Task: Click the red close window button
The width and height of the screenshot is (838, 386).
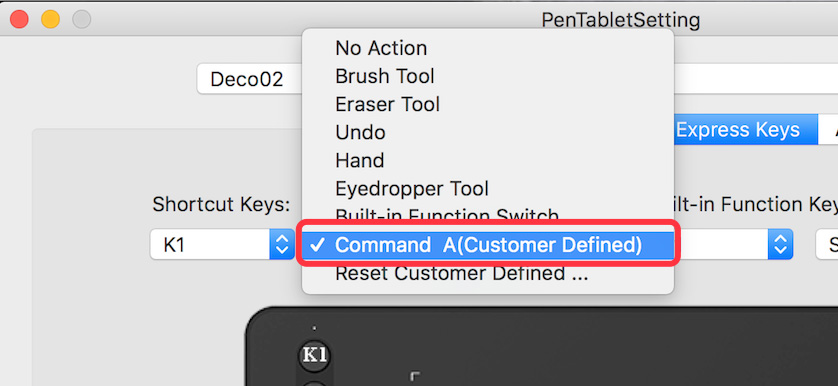Action: coord(20,20)
